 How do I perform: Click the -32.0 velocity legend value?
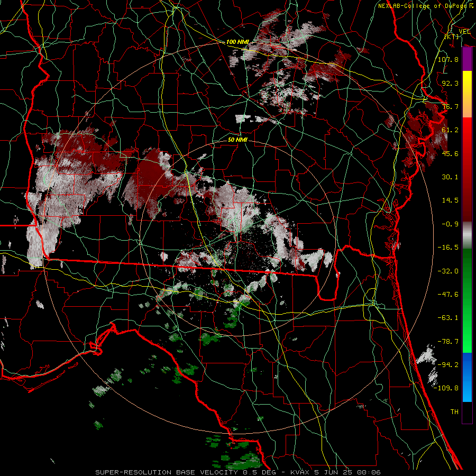(x=448, y=271)
